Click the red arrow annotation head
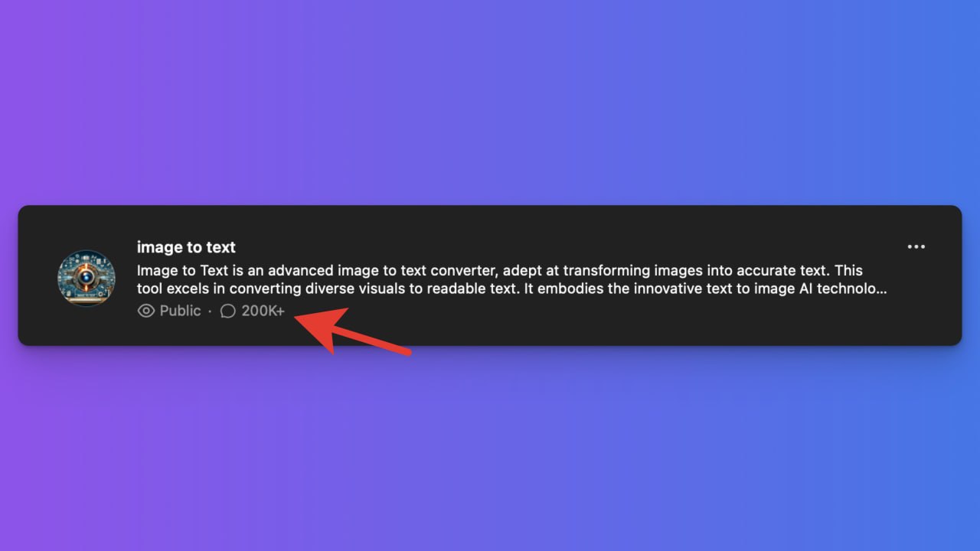Viewport: 980px width, 551px height. point(318,328)
